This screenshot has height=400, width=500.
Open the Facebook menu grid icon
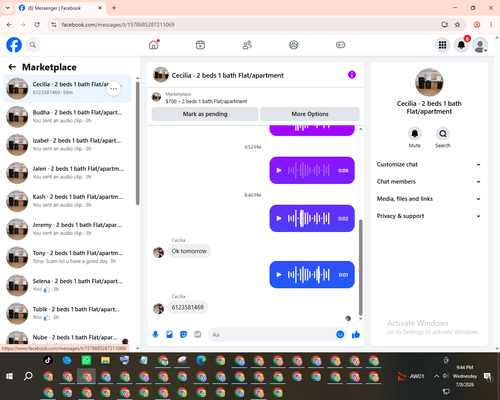(442, 45)
